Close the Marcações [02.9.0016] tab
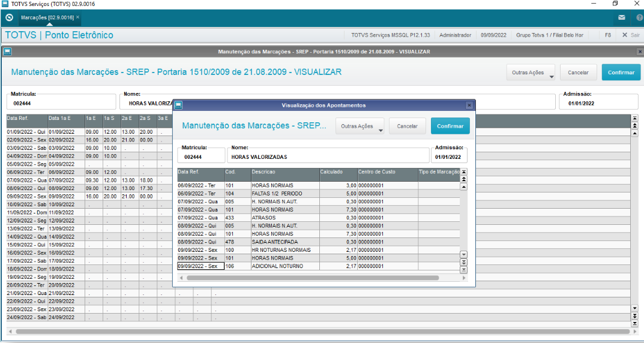The width and height of the screenshot is (644, 343). pyautogui.click(x=77, y=17)
